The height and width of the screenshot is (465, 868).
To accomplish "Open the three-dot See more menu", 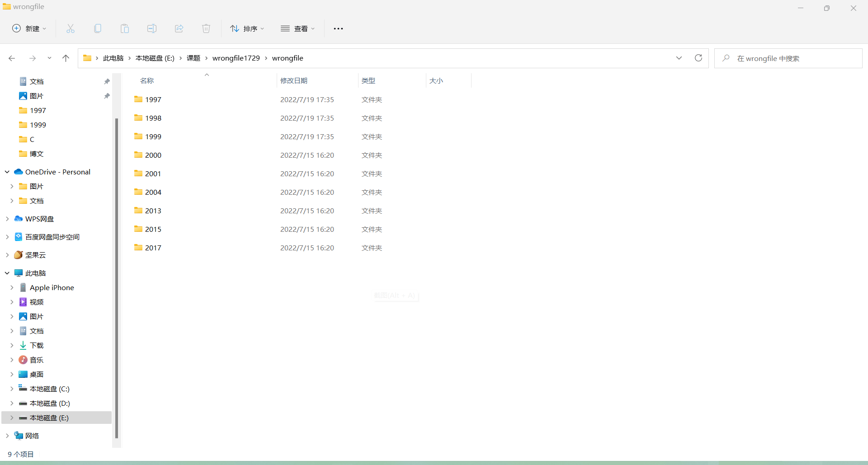I will (338, 28).
